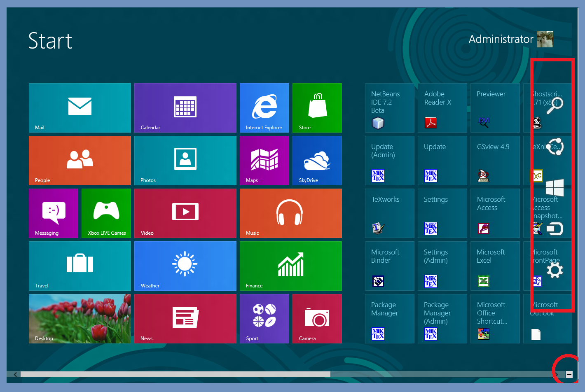Open Microsoft Office Shortcut tile
585x392 pixels.
coord(495,319)
